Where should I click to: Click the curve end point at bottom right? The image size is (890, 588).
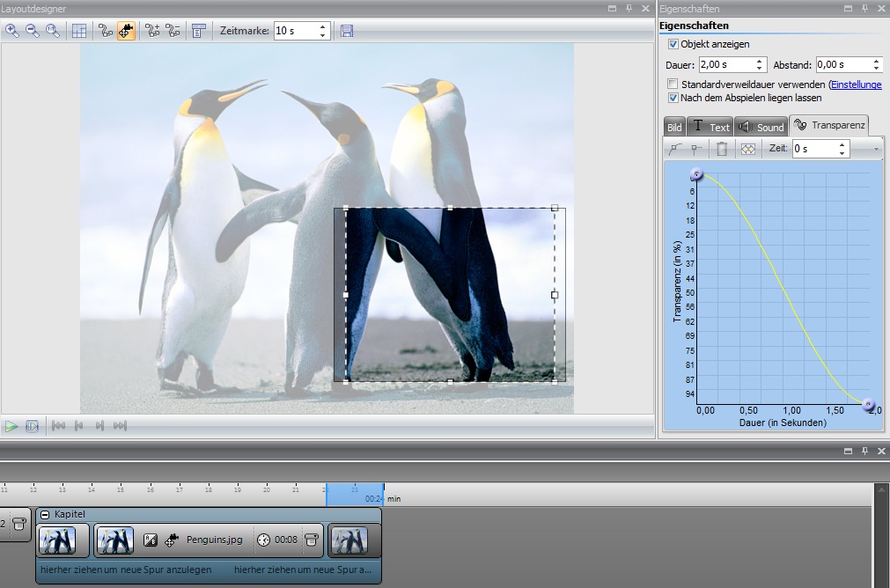868,404
